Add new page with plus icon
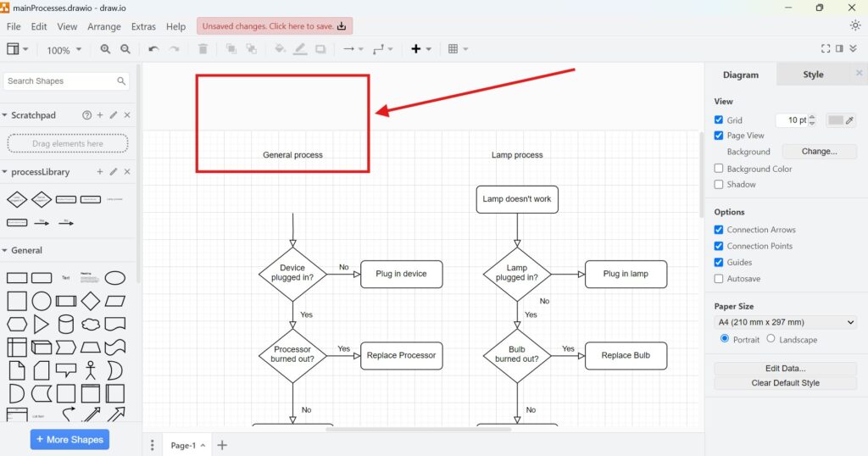Viewport: 868px width, 456px height. (222, 445)
